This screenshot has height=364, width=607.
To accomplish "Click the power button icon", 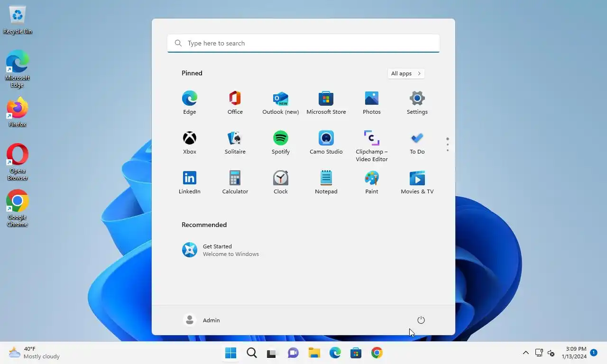I will point(421,320).
